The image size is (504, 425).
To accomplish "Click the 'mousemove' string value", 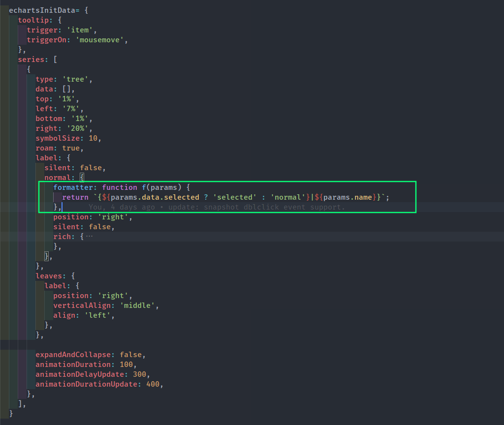I will [102, 40].
